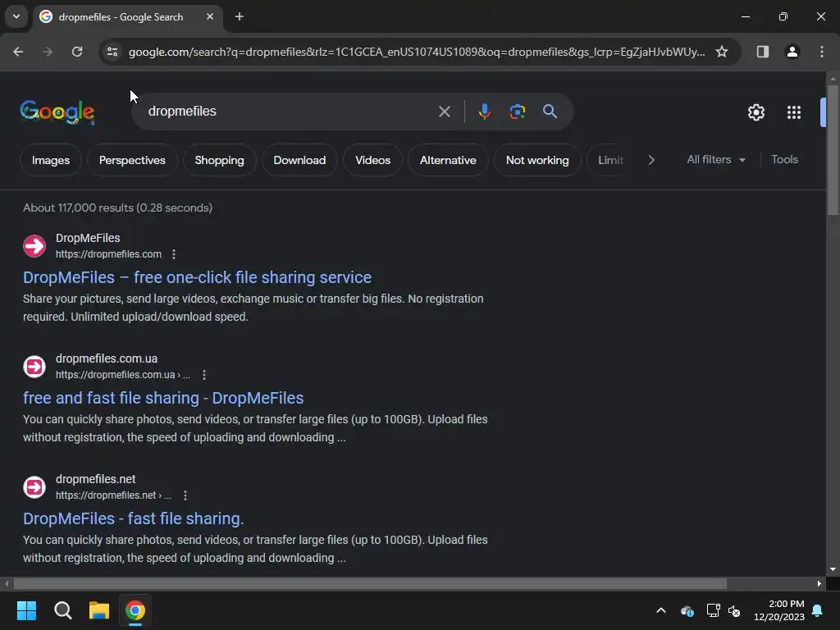Viewport: 840px width, 630px height.
Task: Select the Alternative filter chip
Action: click(448, 160)
